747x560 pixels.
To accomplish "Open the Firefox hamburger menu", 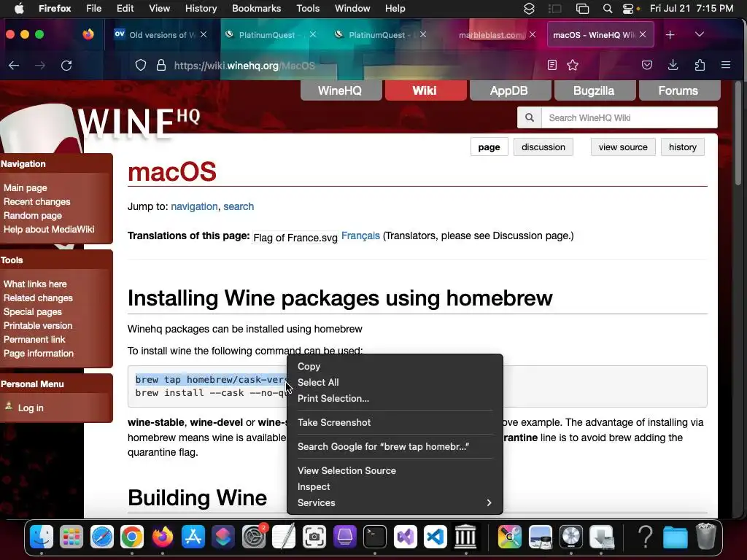I will coord(726,65).
